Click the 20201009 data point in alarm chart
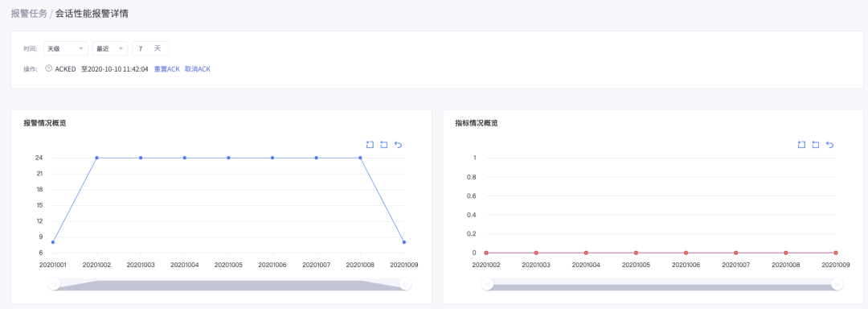The width and height of the screenshot is (868, 309). (x=404, y=242)
